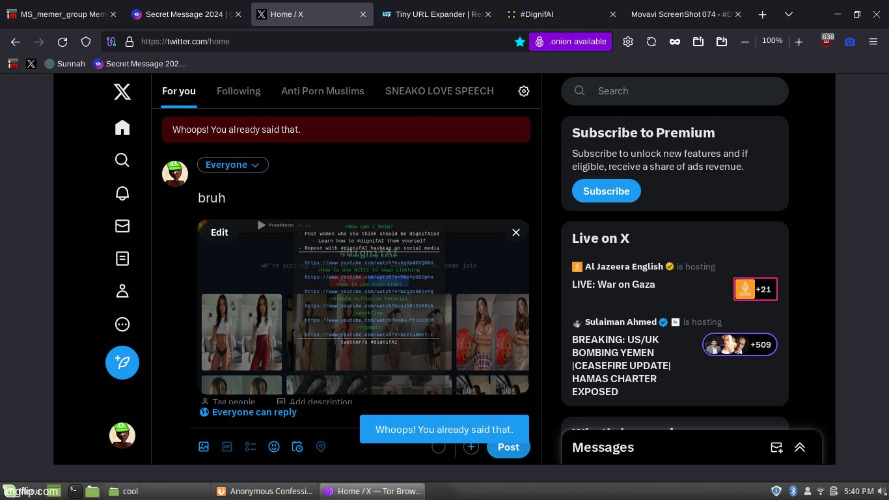The image size is (889, 500).
Task: Compose a new message in Messages panel
Action: point(776,448)
